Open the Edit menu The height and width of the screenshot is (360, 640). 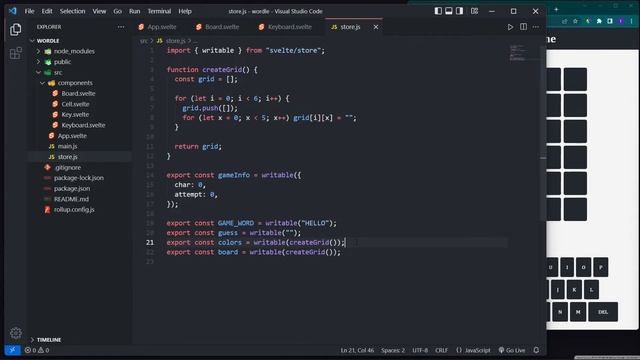47,11
